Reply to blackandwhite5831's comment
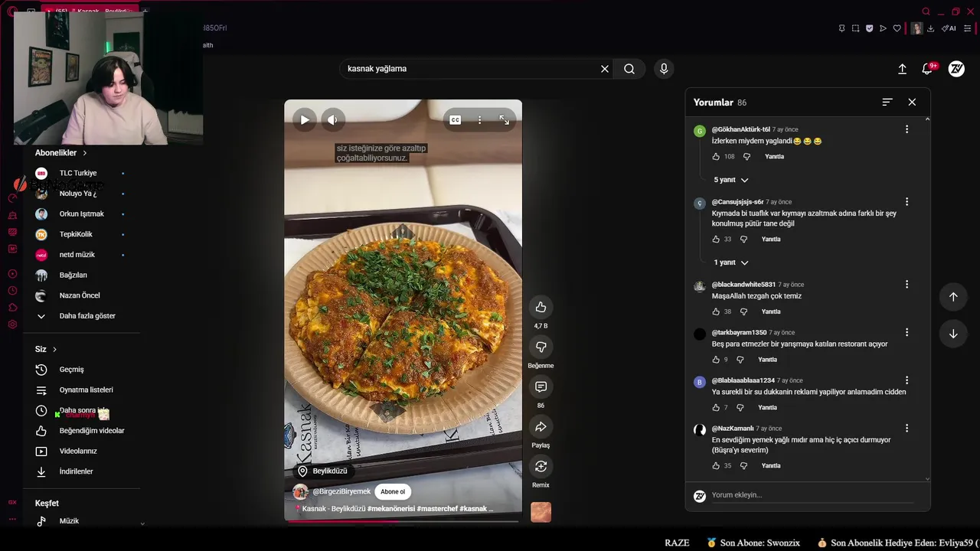Screen dimensions: 980x551 (x=771, y=311)
